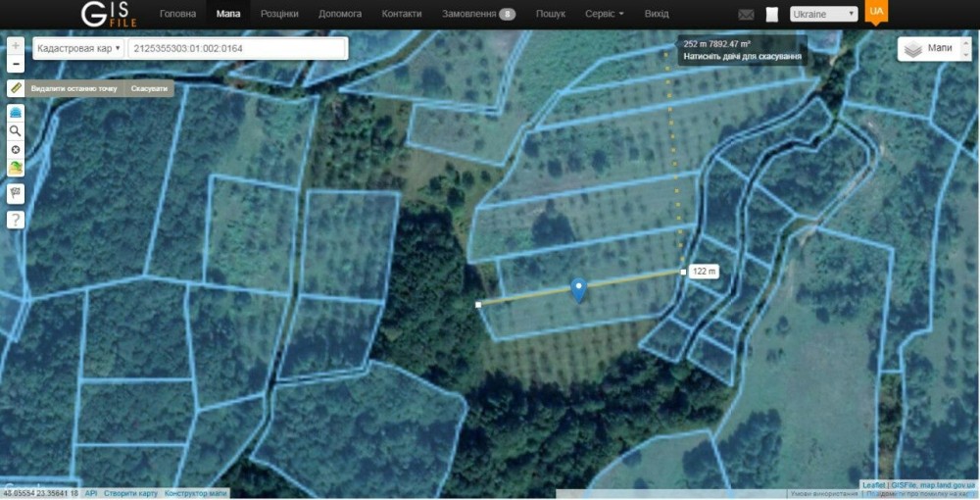
Task: Click the Створити карту link
Action: click(x=130, y=494)
